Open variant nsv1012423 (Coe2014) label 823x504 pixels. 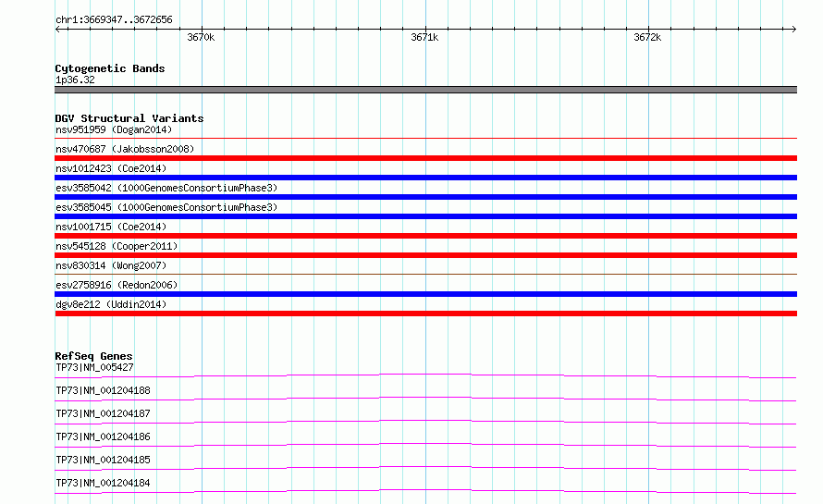click(x=111, y=168)
